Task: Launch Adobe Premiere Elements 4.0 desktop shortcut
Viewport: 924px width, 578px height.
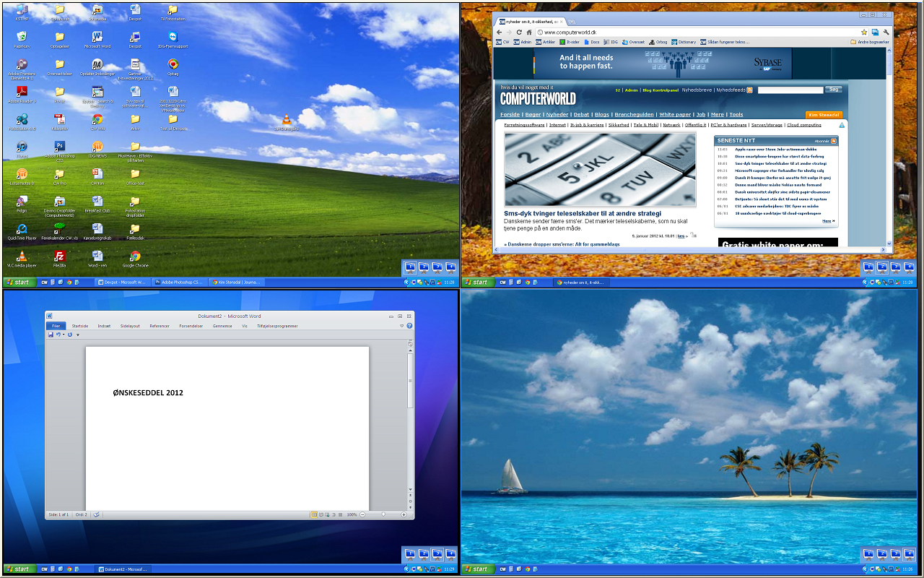Action: pos(22,68)
